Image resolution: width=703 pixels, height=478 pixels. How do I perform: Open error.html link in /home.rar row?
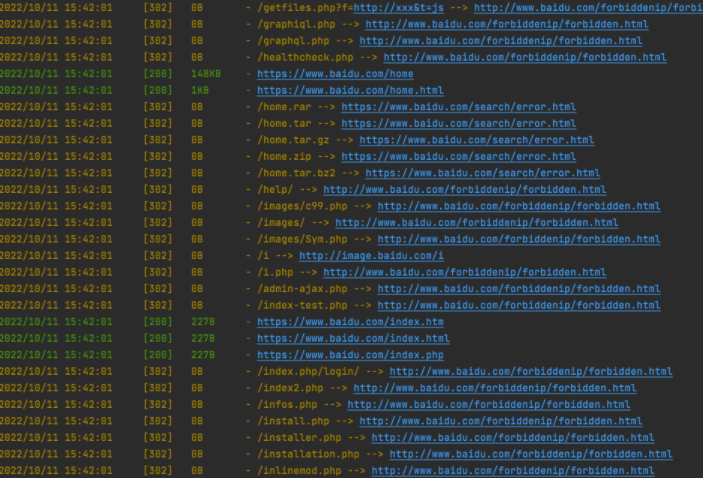[459, 107]
